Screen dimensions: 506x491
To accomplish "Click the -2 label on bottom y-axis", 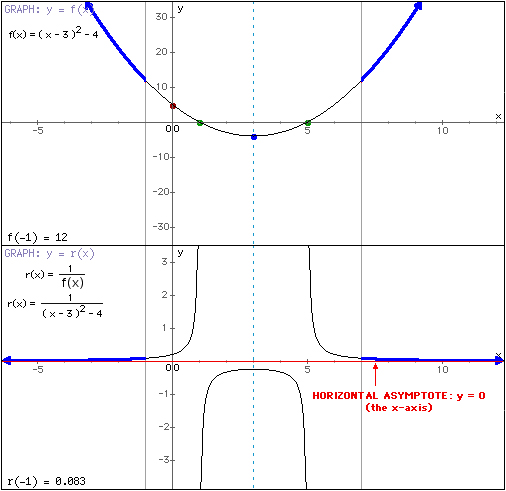I will (163, 427).
